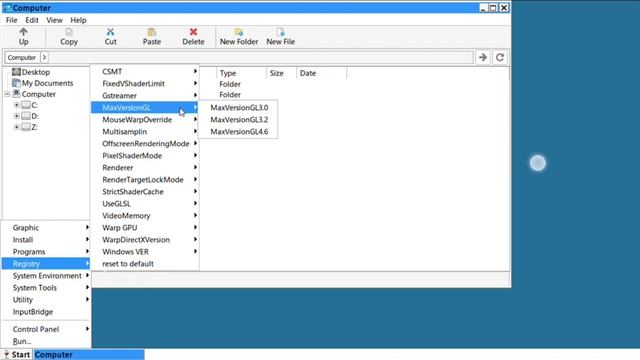Open the CSMT registry submenu
This screenshot has width=640, height=360.
point(145,72)
